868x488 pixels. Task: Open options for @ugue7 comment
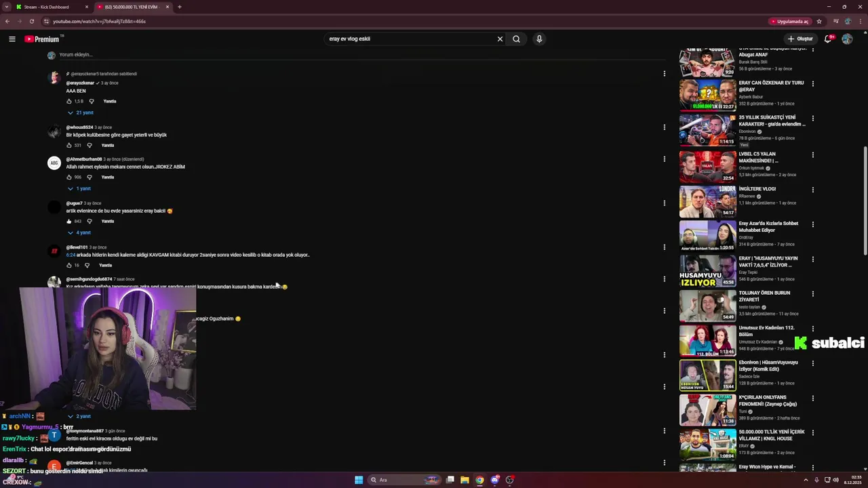(x=664, y=203)
